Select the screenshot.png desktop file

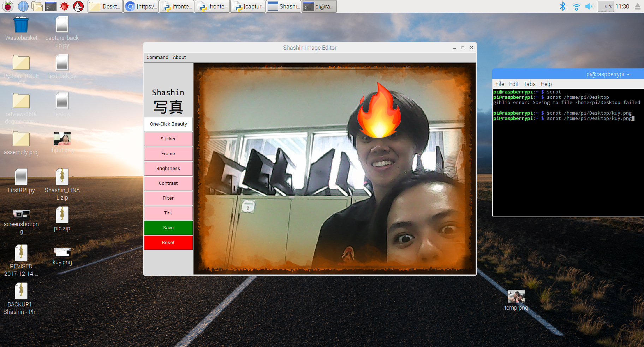coord(21,223)
